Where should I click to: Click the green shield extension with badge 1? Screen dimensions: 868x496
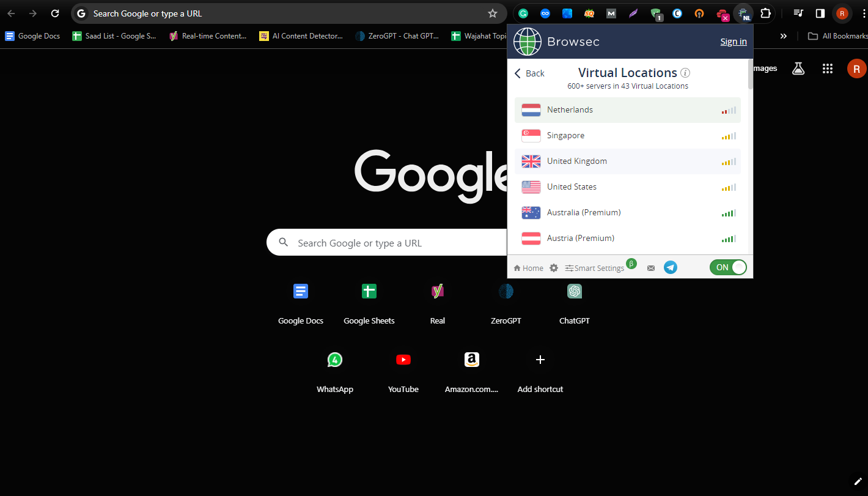pyautogui.click(x=656, y=14)
